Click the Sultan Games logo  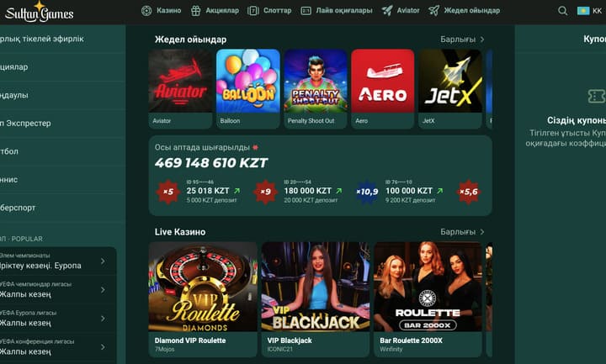tap(39, 12)
